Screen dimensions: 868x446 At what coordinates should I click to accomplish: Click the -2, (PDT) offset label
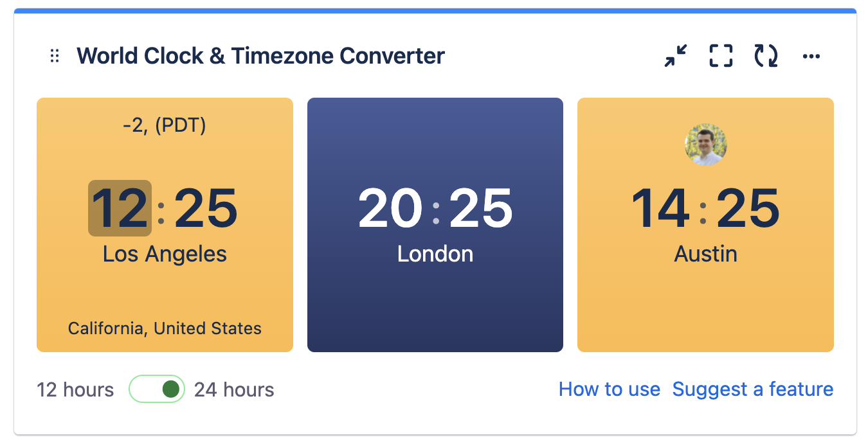pos(165,125)
